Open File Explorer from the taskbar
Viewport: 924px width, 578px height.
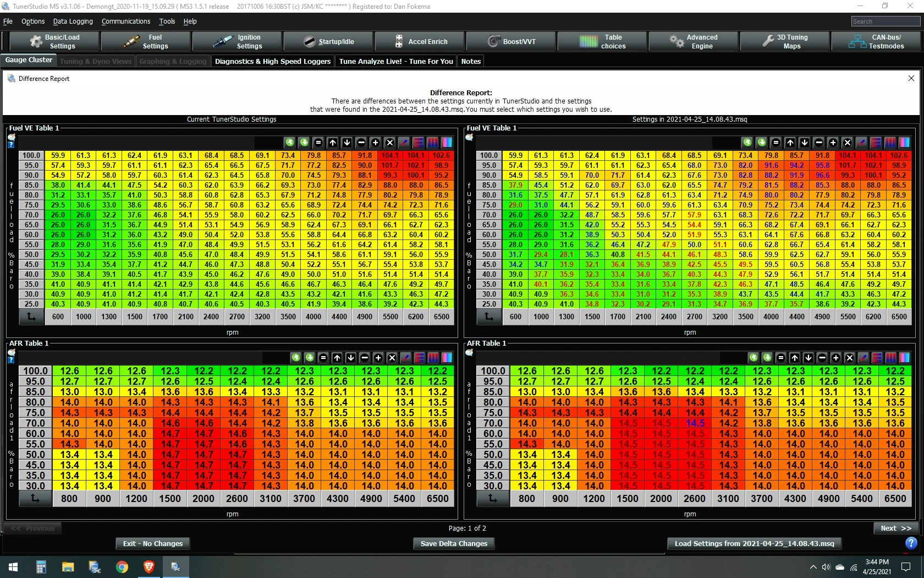[68, 567]
